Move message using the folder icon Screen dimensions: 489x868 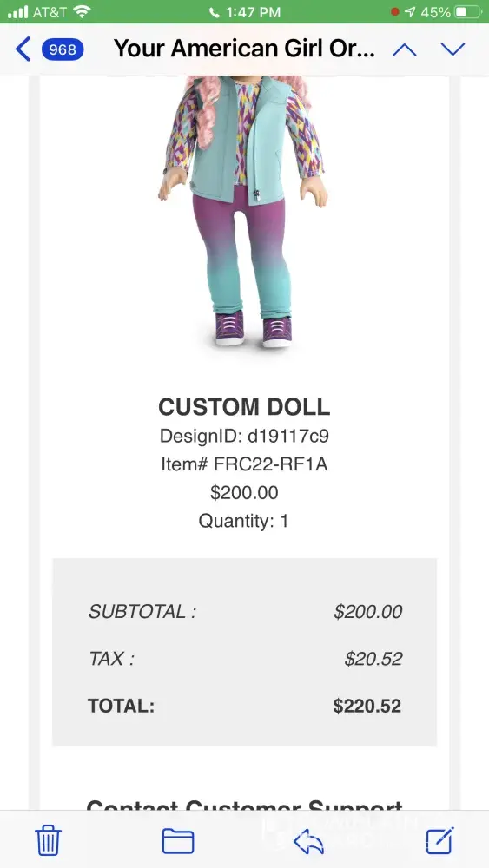pos(178,841)
